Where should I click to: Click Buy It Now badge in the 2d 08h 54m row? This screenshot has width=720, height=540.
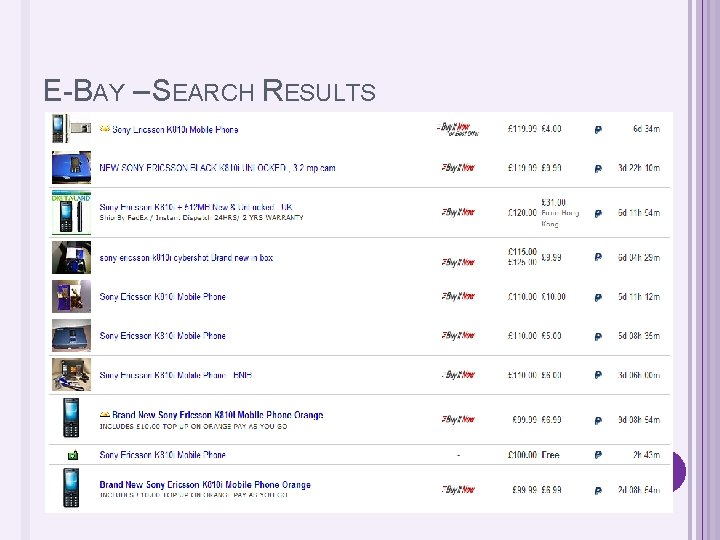[x=458, y=489]
